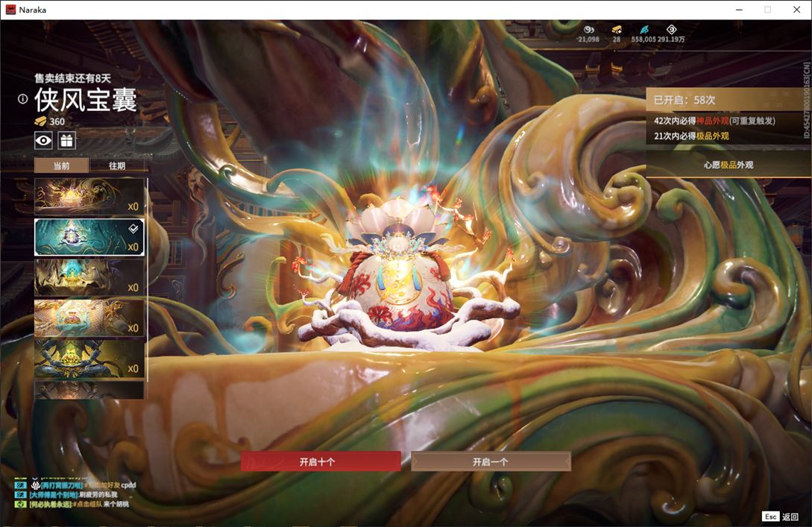The height and width of the screenshot is (527, 812).
Task: Click the teal feather currency icon above 558,005
Action: point(643,30)
